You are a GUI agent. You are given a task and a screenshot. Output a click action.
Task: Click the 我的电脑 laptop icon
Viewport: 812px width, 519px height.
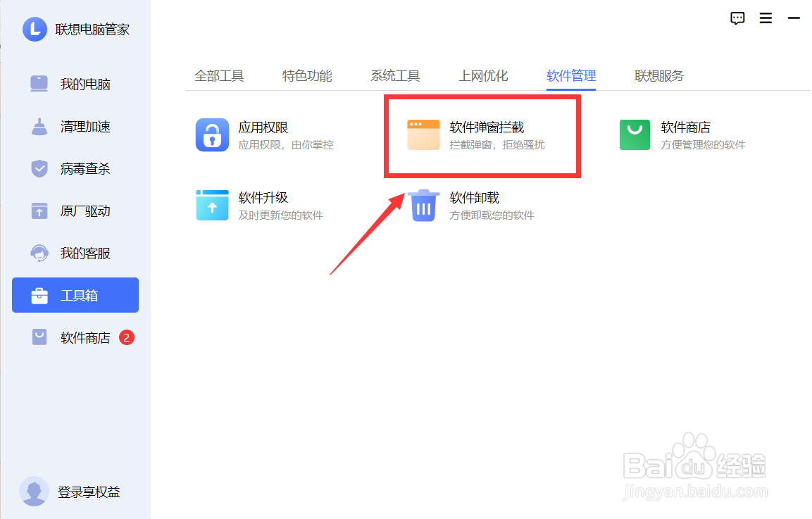pos(39,84)
